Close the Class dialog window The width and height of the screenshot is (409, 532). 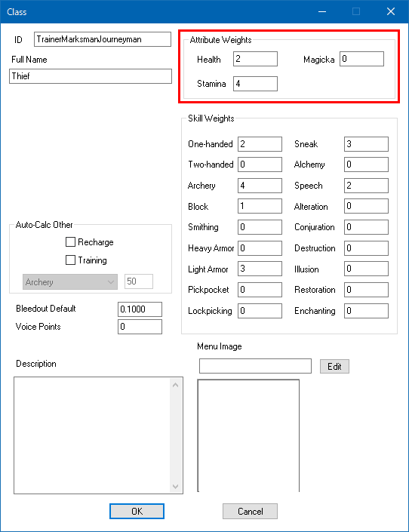[x=391, y=11]
